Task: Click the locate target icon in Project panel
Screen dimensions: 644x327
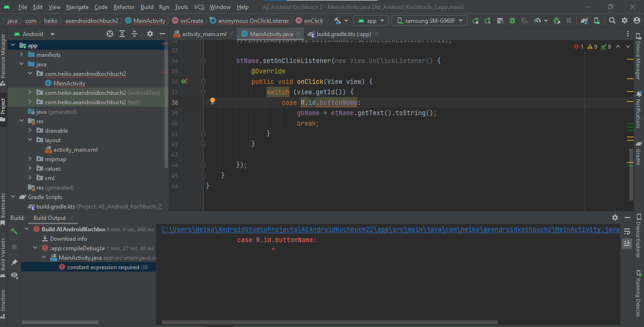Action: (x=110, y=34)
